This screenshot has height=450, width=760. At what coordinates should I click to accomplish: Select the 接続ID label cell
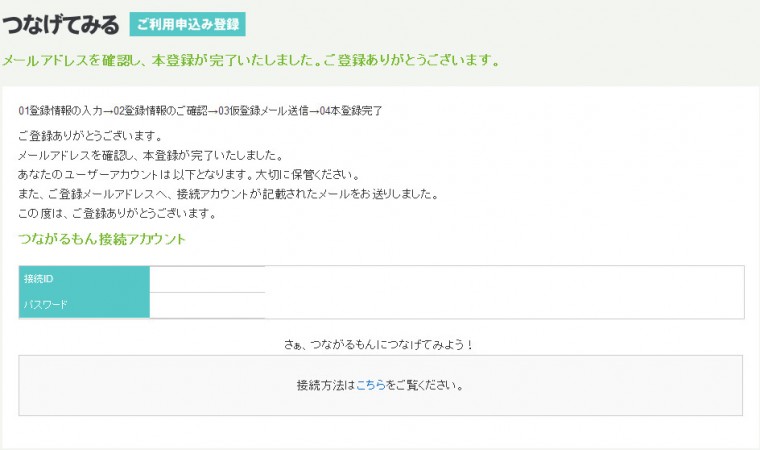(x=84, y=278)
